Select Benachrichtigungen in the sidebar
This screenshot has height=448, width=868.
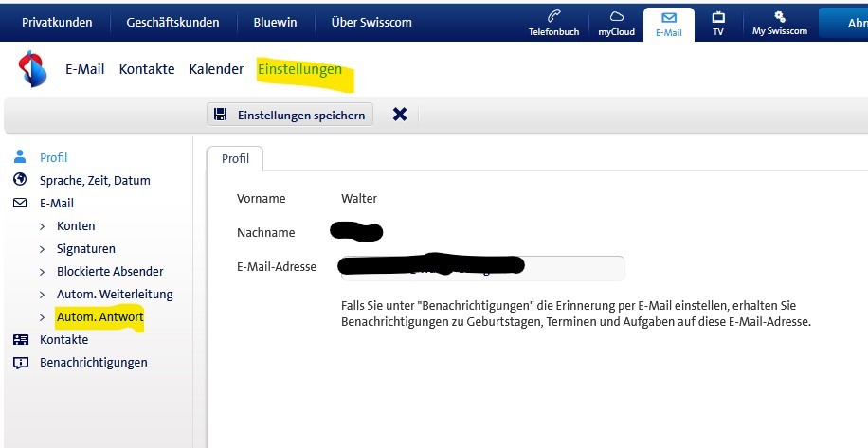tap(94, 363)
